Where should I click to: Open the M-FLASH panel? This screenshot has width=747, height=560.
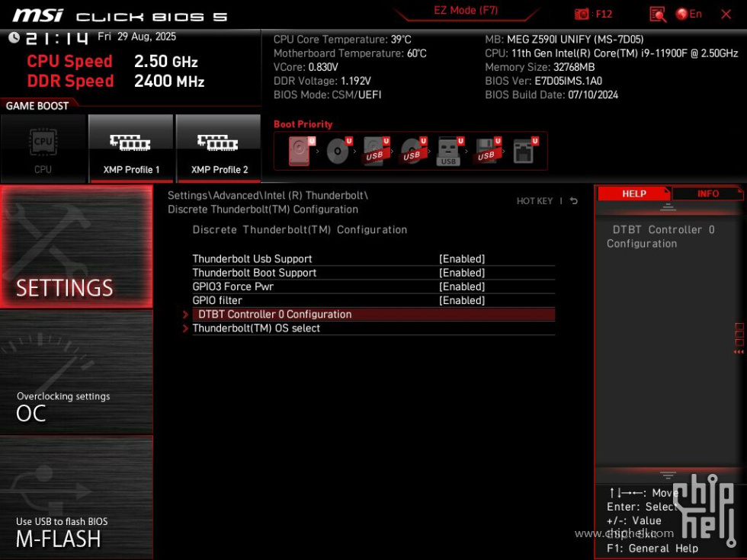tap(76, 498)
